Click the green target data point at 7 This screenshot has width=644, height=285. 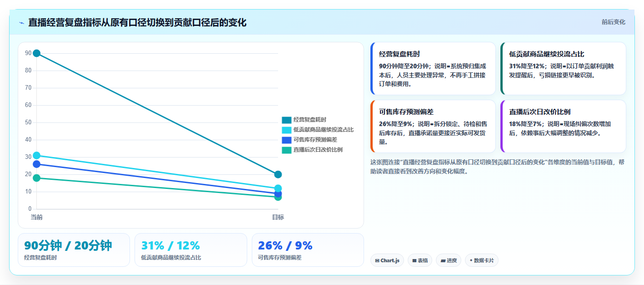coord(278,198)
